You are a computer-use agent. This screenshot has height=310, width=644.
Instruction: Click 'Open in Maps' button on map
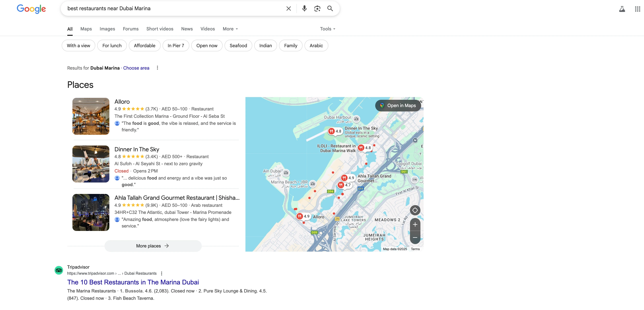coord(398,106)
